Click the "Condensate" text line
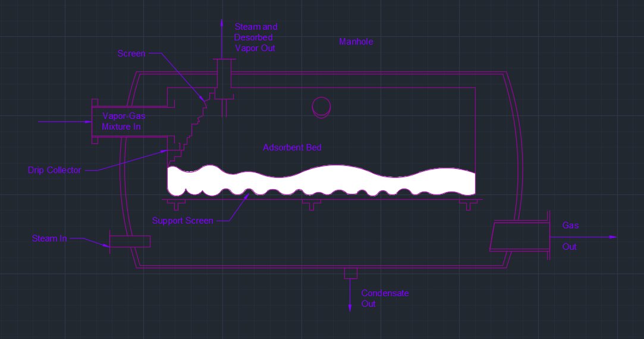Screen dimensions: 644x339 (385, 293)
